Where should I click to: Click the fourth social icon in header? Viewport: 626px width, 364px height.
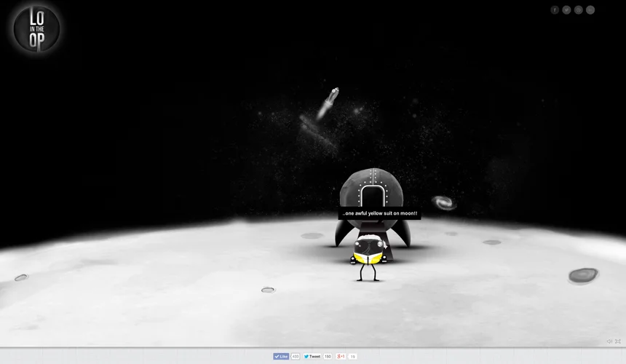[x=590, y=10]
